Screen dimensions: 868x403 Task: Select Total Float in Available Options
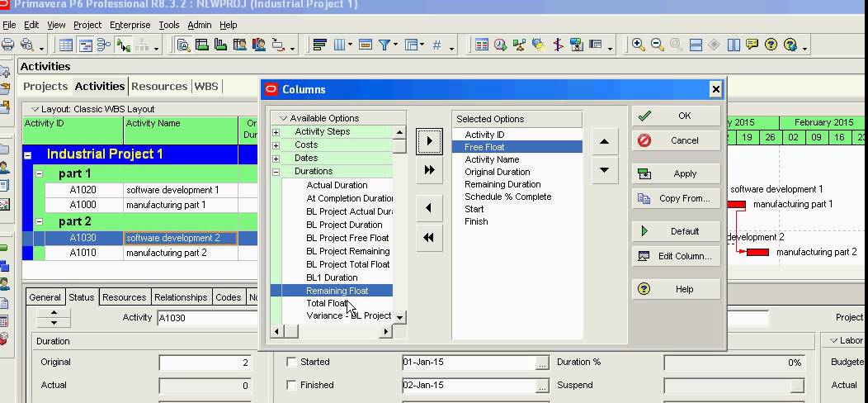328,303
